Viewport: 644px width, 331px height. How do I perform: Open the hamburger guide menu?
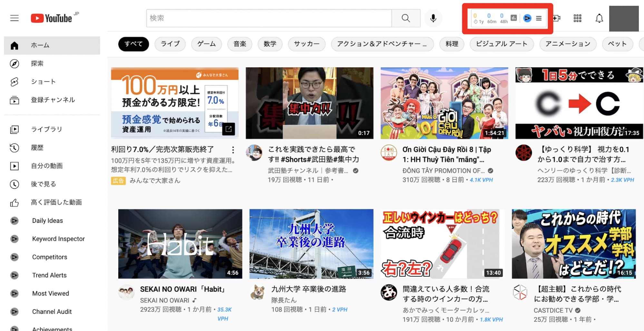click(15, 18)
